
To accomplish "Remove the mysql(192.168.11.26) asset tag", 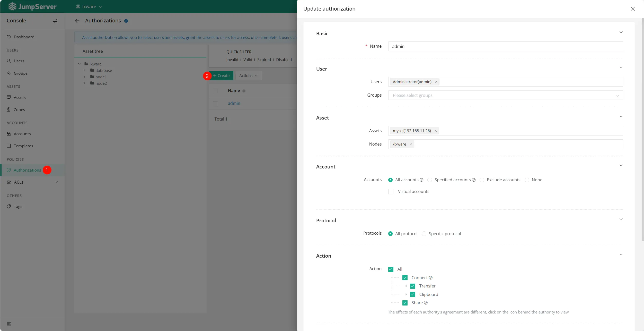I will tap(436, 131).
